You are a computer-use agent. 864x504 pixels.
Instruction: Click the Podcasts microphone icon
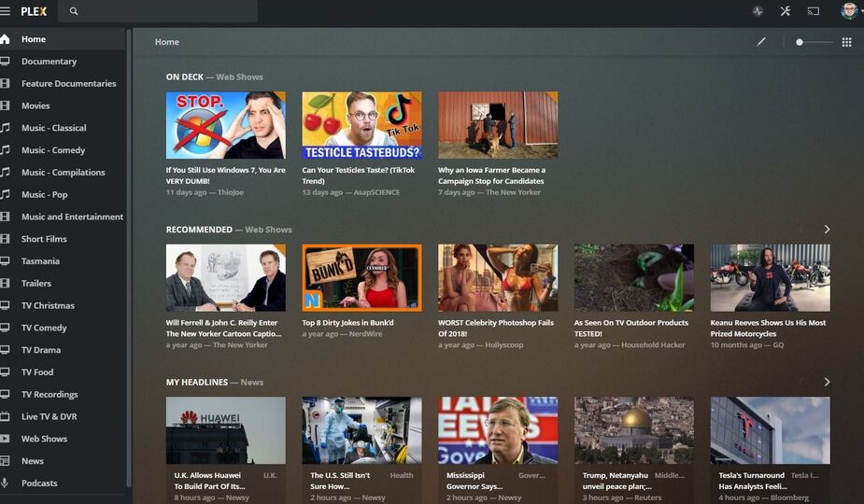tap(5, 483)
